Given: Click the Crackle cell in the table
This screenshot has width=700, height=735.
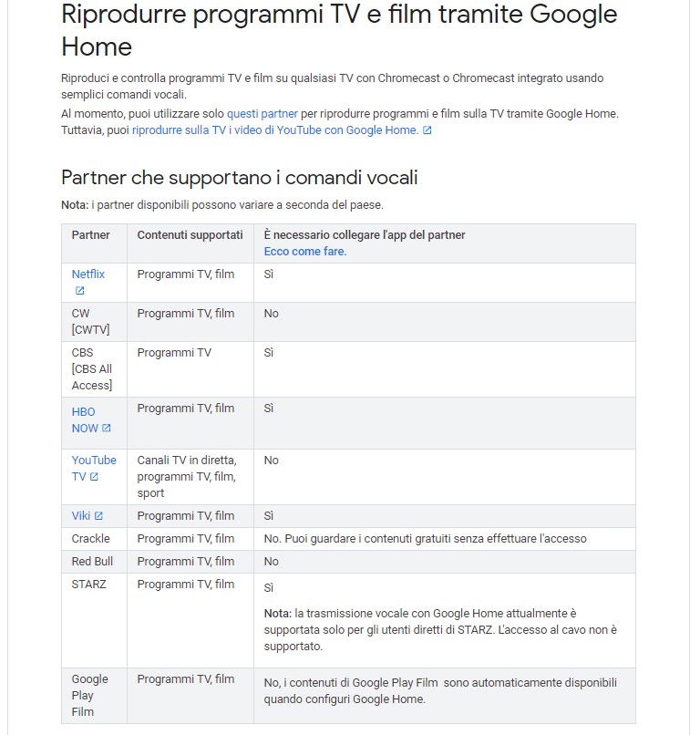Looking at the screenshot, I should pos(91,539).
